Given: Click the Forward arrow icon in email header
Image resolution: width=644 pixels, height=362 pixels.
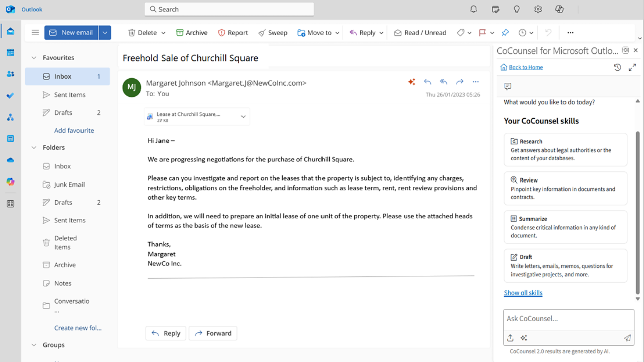Looking at the screenshot, I should pyautogui.click(x=459, y=82).
